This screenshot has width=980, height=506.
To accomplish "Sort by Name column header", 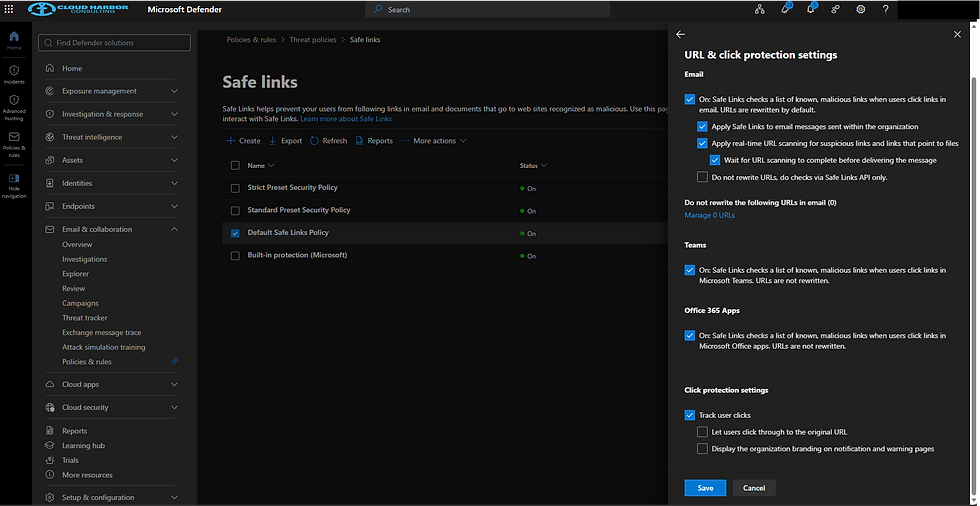I will pos(261,166).
